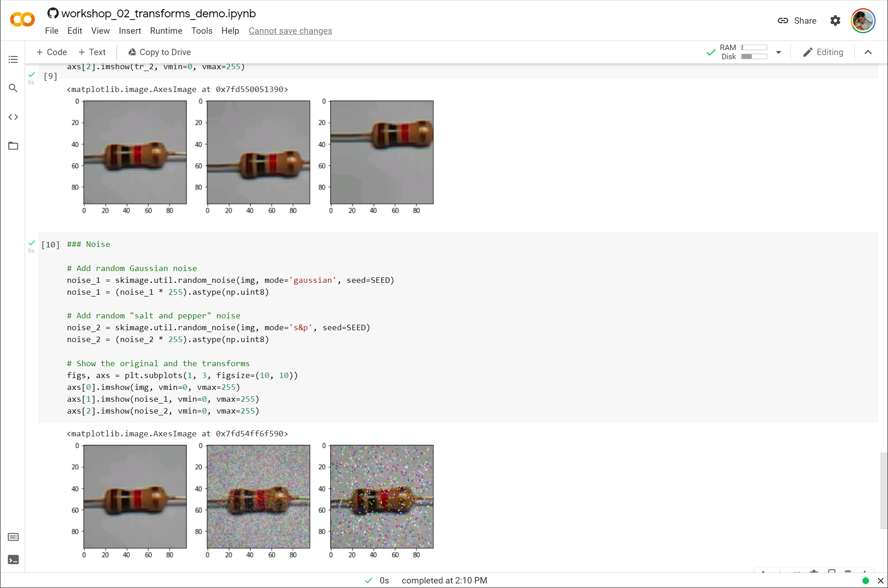Viewport: 888px width, 588px height.
Task: Click Copy to Drive button
Action: click(x=159, y=52)
